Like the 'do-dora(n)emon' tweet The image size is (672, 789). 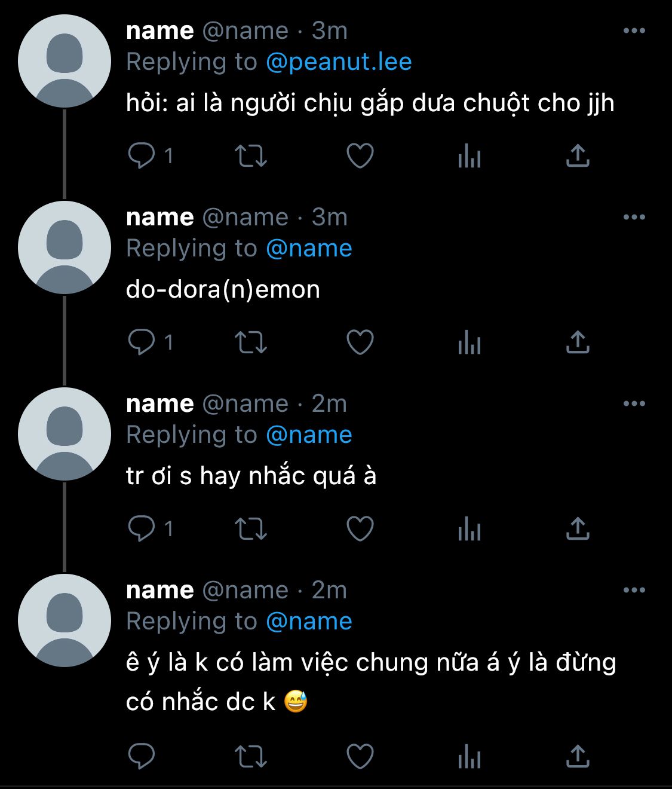[x=360, y=342]
